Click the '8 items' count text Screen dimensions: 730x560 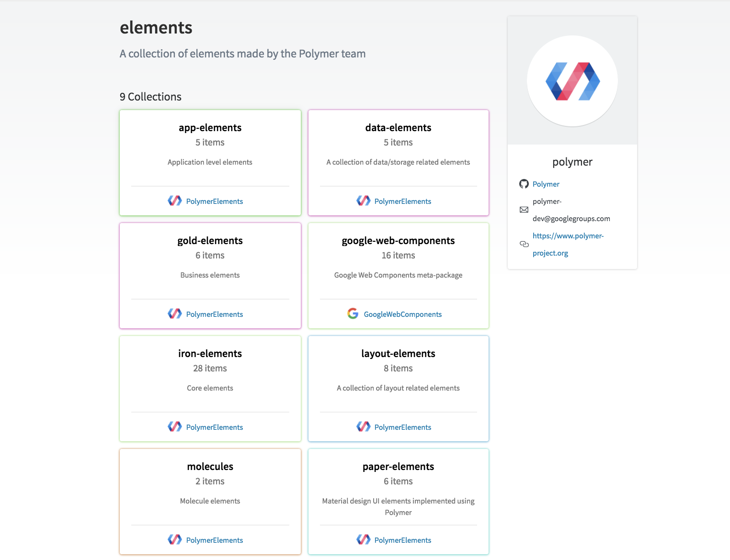pyautogui.click(x=398, y=369)
